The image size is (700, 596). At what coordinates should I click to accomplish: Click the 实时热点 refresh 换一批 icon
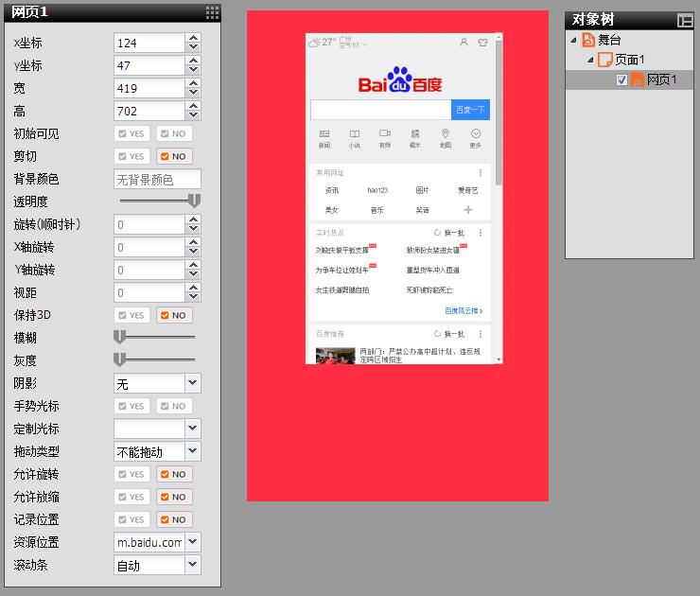(x=437, y=233)
